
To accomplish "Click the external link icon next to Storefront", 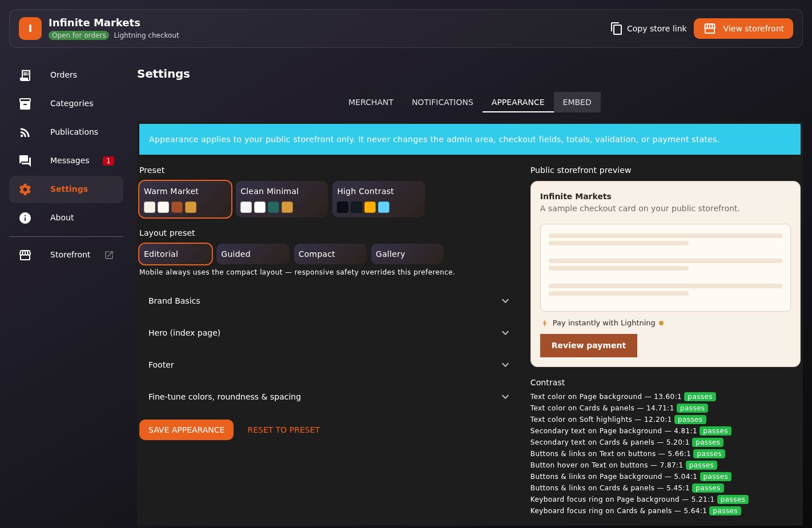I will point(109,255).
